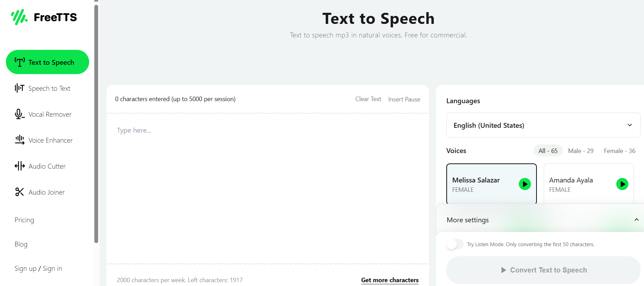Click Sign up / Sign in link
This screenshot has width=644, height=286.
(x=38, y=268)
